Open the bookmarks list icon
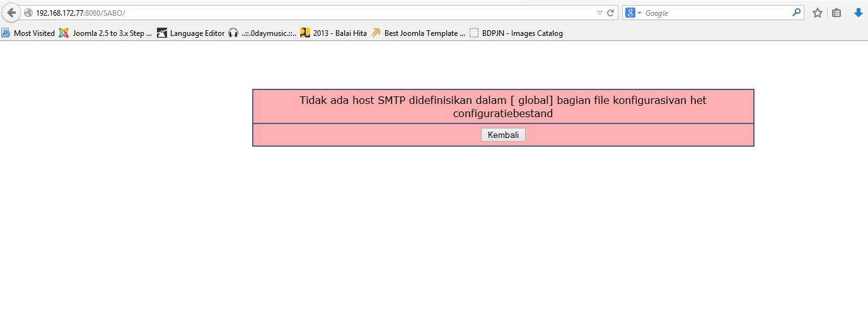The height and width of the screenshot is (313, 868). click(x=836, y=13)
